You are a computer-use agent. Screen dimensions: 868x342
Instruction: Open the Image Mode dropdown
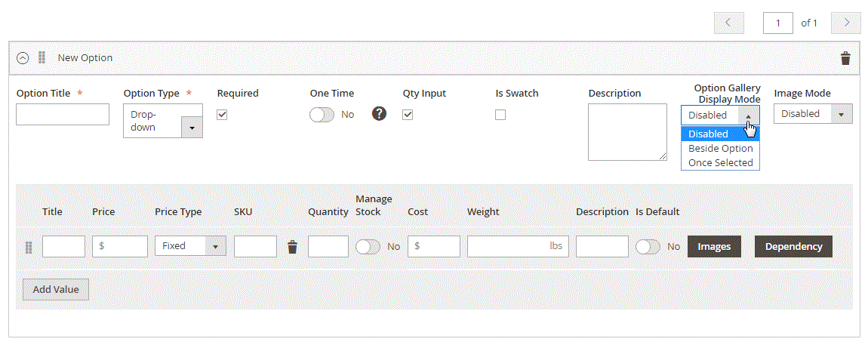point(813,113)
